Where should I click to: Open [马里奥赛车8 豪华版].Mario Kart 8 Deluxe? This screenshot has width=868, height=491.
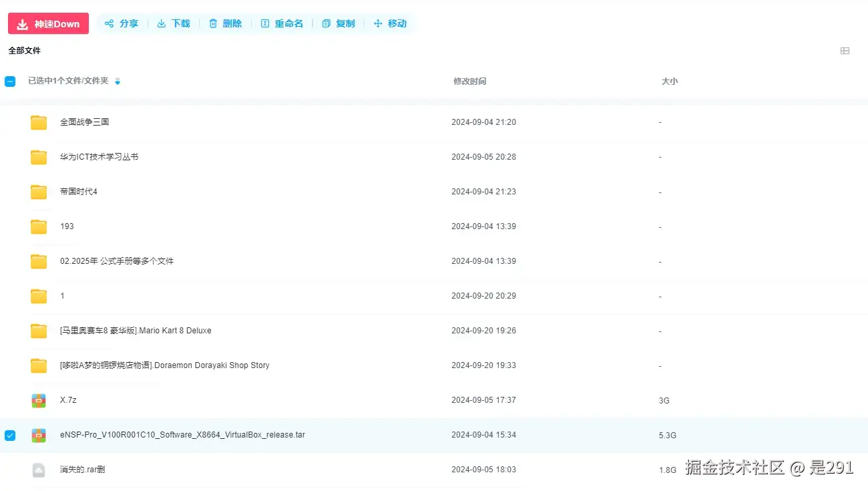(136, 331)
